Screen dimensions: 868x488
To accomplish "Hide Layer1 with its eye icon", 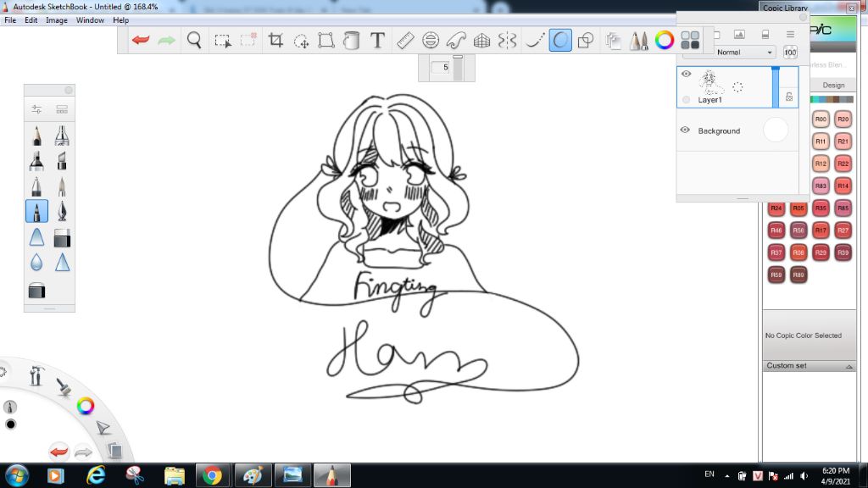I will (x=686, y=74).
